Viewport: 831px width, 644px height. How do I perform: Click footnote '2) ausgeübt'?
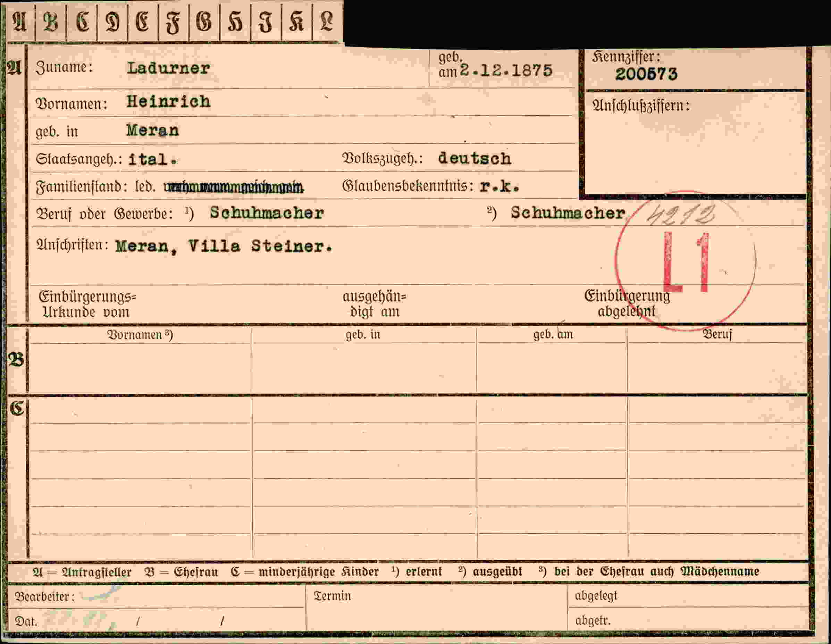(490, 571)
